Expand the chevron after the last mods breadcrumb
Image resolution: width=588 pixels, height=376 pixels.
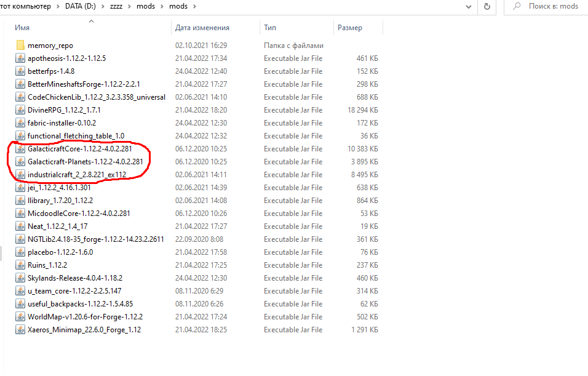194,6
